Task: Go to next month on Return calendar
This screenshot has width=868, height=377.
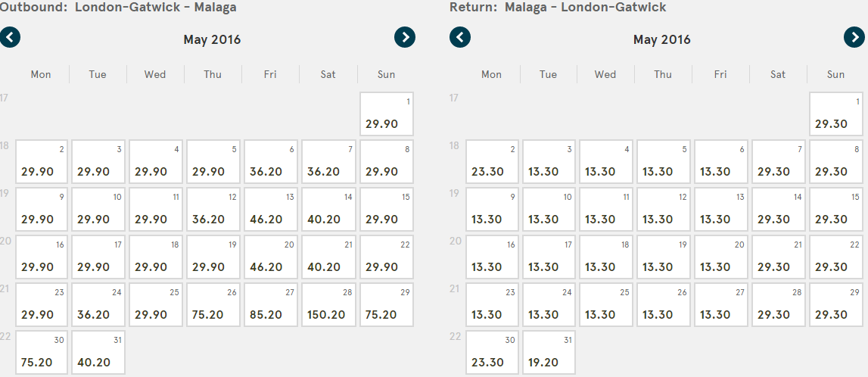Action: tap(854, 38)
